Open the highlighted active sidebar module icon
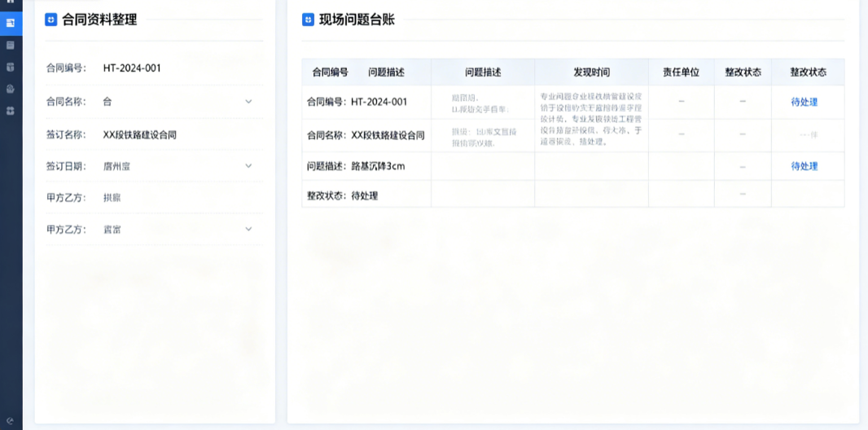Viewport: 868px width, 430px height. click(x=11, y=23)
